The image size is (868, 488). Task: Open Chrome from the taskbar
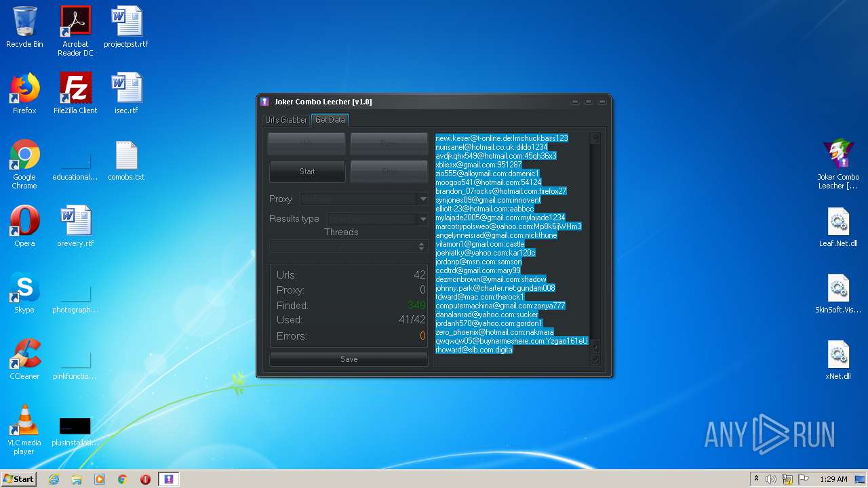point(123,479)
